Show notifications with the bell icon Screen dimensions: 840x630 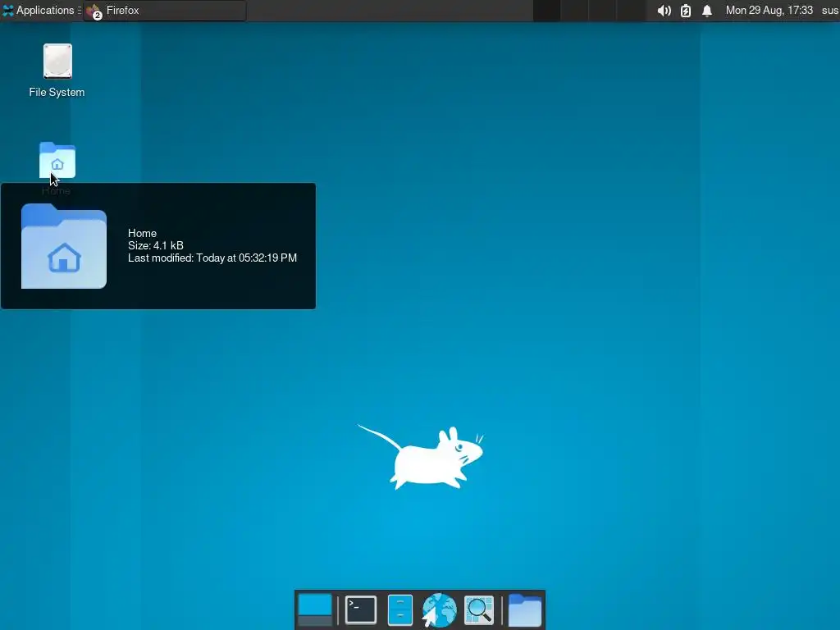click(707, 11)
